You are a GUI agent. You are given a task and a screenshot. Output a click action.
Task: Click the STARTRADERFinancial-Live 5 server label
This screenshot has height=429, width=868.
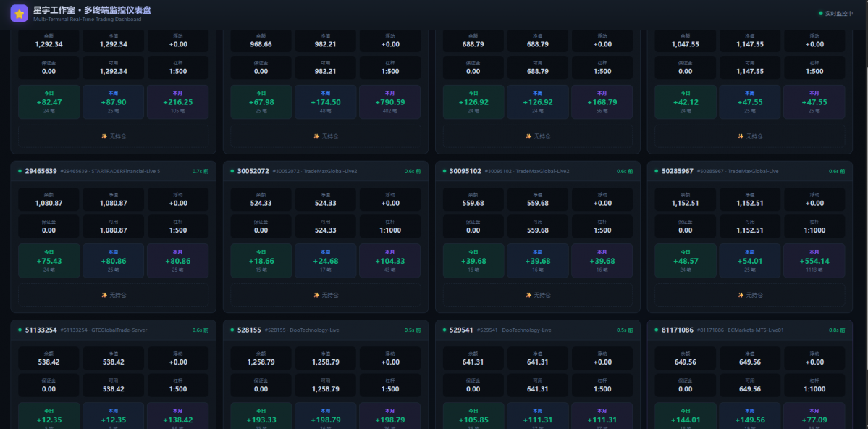126,171
